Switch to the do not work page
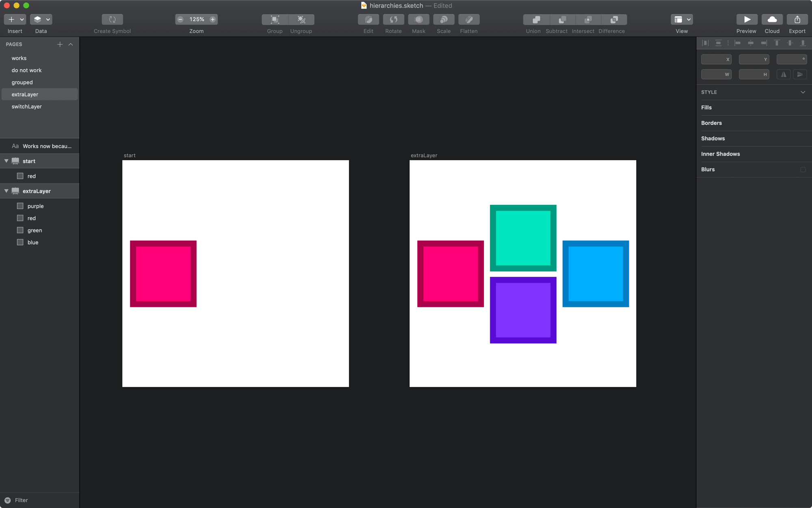Screen dimensions: 812x508 pos(39,70)
